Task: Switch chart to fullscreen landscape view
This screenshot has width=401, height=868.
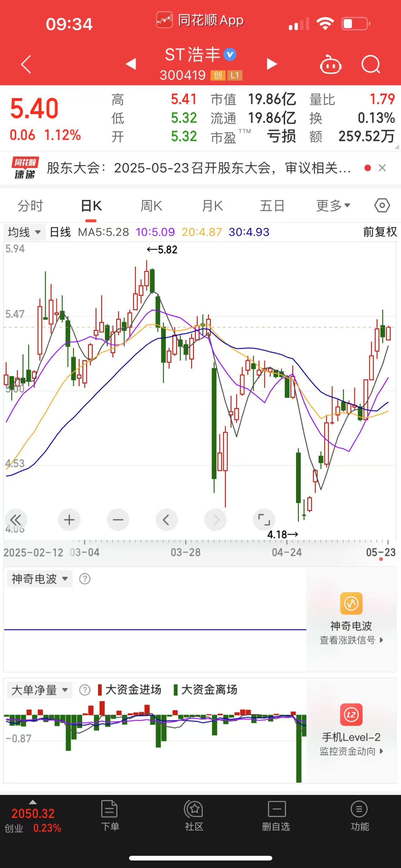Action: tap(264, 520)
